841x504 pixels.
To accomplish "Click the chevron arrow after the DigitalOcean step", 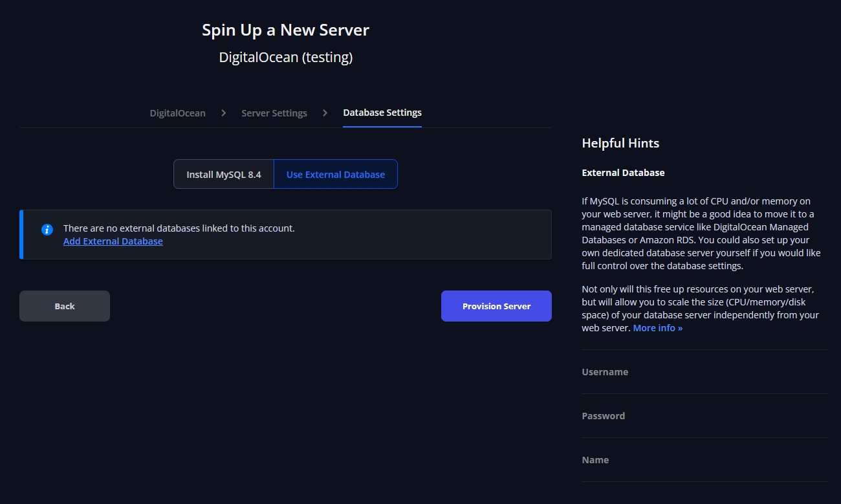I will (x=223, y=113).
